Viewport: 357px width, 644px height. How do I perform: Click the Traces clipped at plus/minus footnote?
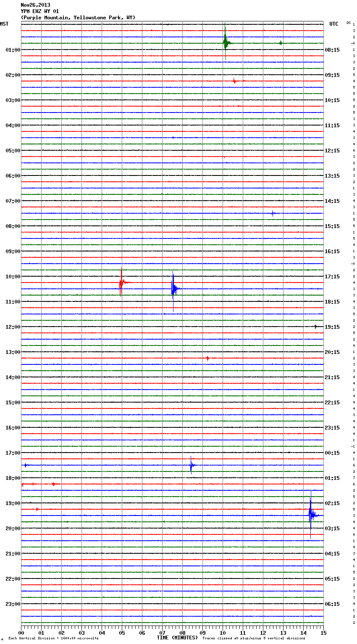tap(254, 638)
